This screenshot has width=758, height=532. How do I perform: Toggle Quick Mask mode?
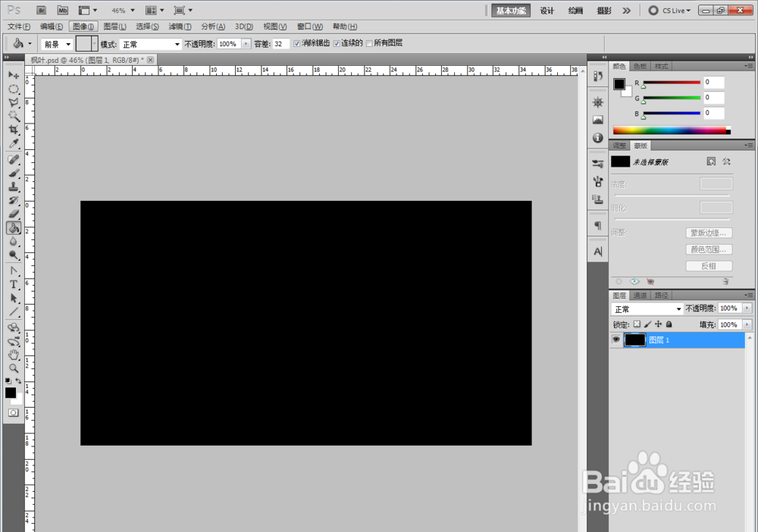click(x=14, y=413)
